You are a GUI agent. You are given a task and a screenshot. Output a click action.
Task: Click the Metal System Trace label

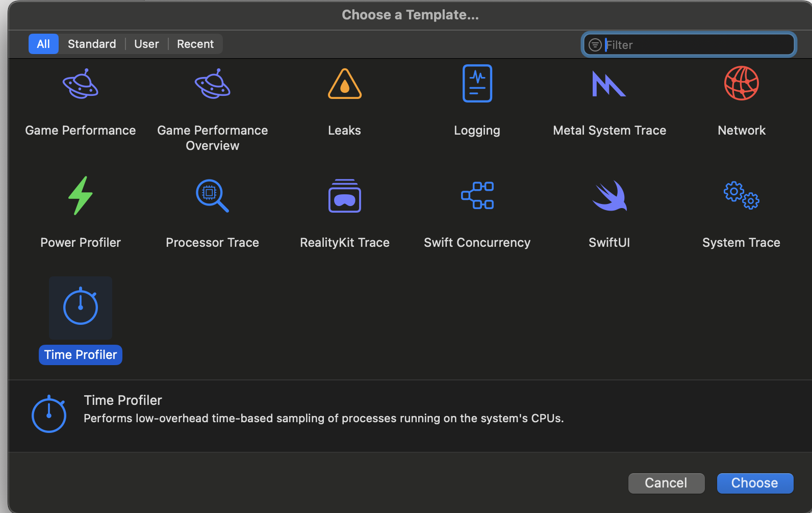click(610, 131)
